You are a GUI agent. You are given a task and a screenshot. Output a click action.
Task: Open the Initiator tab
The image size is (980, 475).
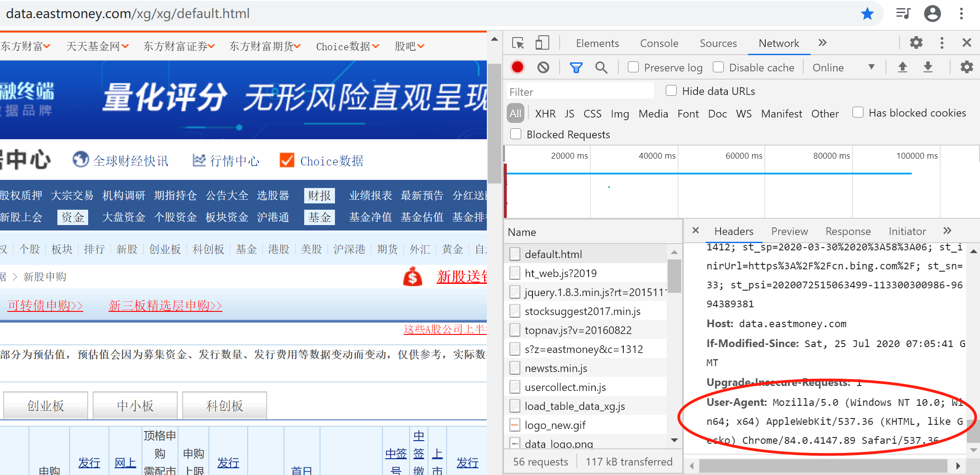pyautogui.click(x=907, y=231)
